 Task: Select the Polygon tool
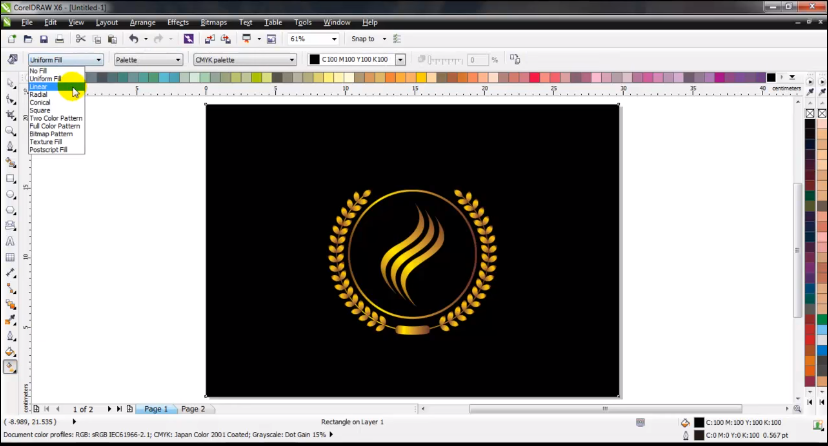coord(10,210)
